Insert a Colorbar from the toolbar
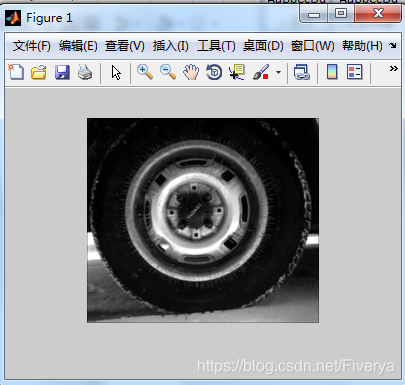 [332, 72]
